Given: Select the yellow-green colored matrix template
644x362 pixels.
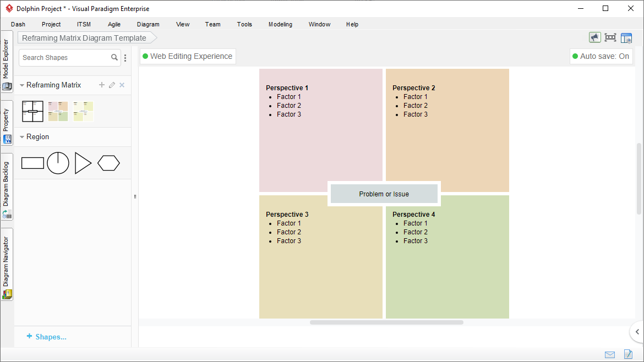Looking at the screenshot, I should [x=83, y=111].
